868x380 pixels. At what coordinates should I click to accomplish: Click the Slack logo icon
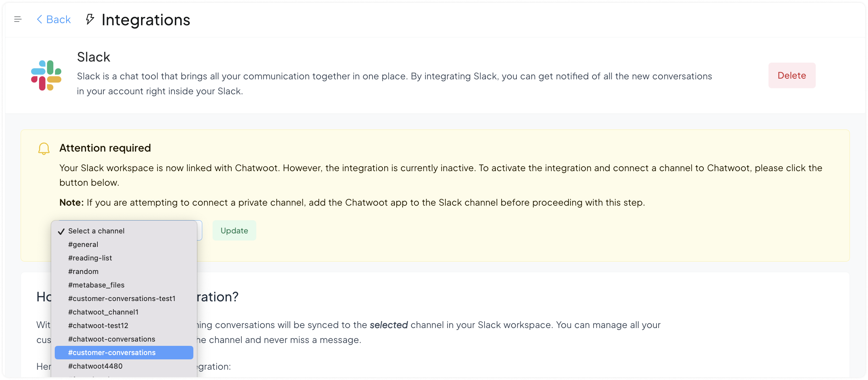pyautogui.click(x=46, y=75)
